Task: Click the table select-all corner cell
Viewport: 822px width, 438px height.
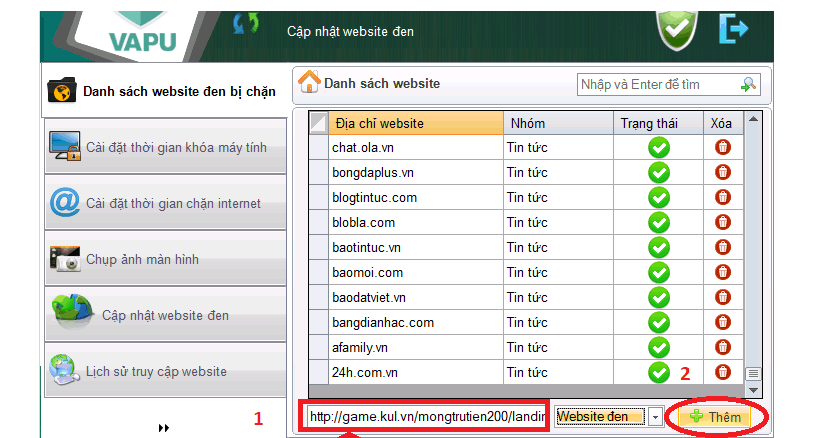Action: click(319, 123)
